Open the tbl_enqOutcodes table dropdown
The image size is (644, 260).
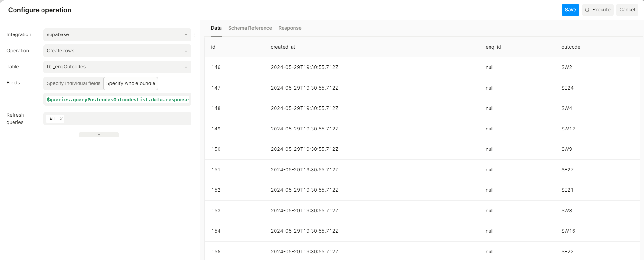(x=117, y=67)
